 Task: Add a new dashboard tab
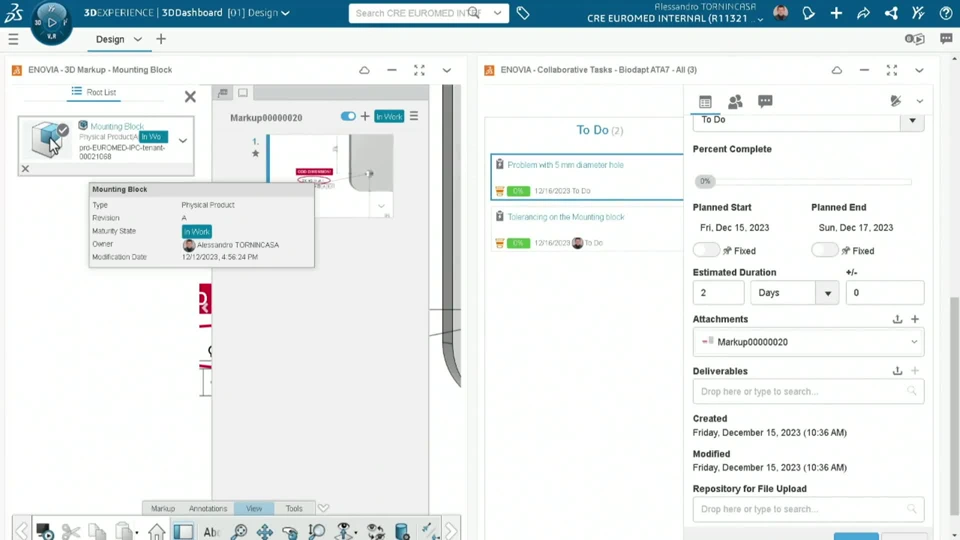[x=161, y=39]
